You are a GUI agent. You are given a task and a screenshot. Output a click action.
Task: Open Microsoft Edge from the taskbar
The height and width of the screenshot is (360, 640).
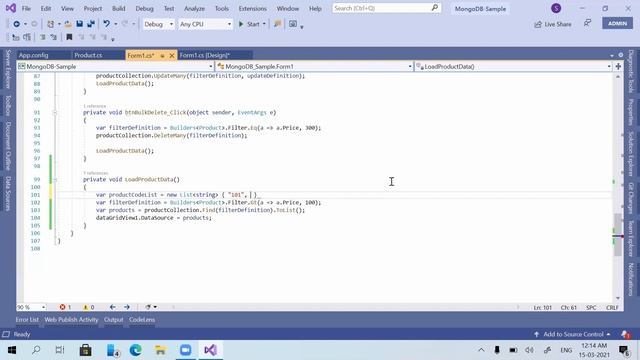tap(136, 350)
